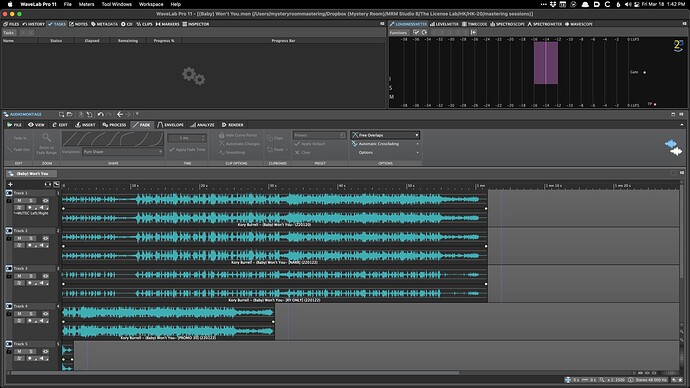The width and height of the screenshot is (690, 388).
Task: Open Free Overlaps dropdown
Action: 385,135
